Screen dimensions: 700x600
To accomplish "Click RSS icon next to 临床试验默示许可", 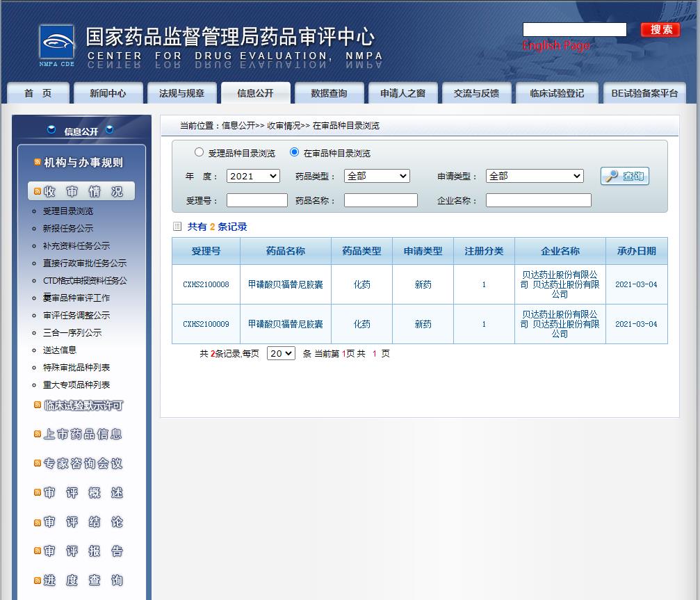I will (x=38, y=405).
